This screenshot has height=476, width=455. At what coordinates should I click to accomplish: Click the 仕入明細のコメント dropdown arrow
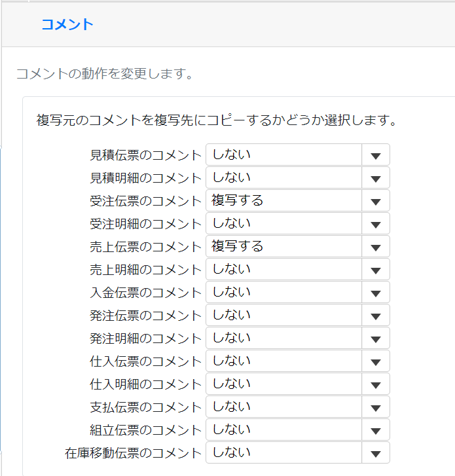376,384
